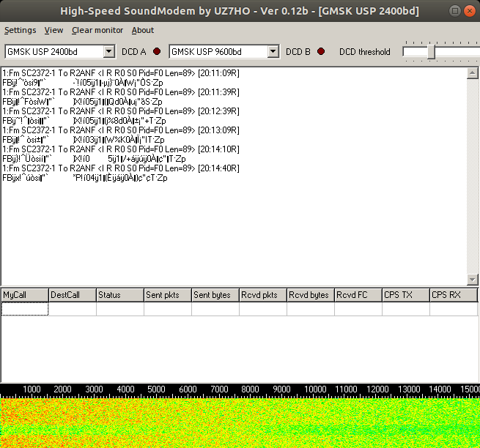Click the packet line timestamped 20:14:10R
The width and height of the screenshot is (480, 448).
(121, 149)
